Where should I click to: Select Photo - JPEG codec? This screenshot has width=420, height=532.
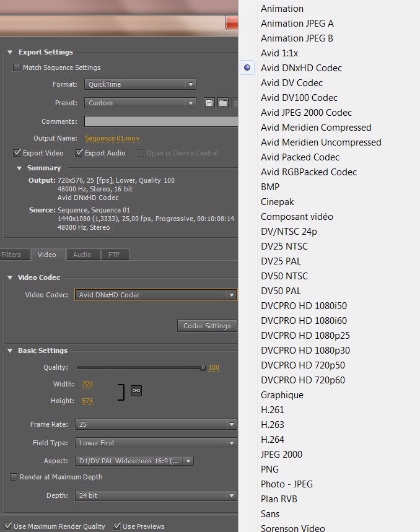tap(287, 484)
